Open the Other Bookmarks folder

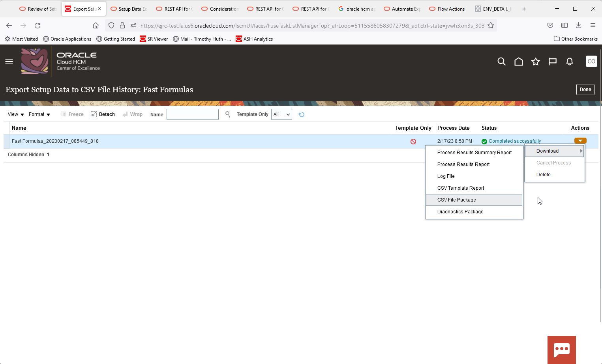576,39
